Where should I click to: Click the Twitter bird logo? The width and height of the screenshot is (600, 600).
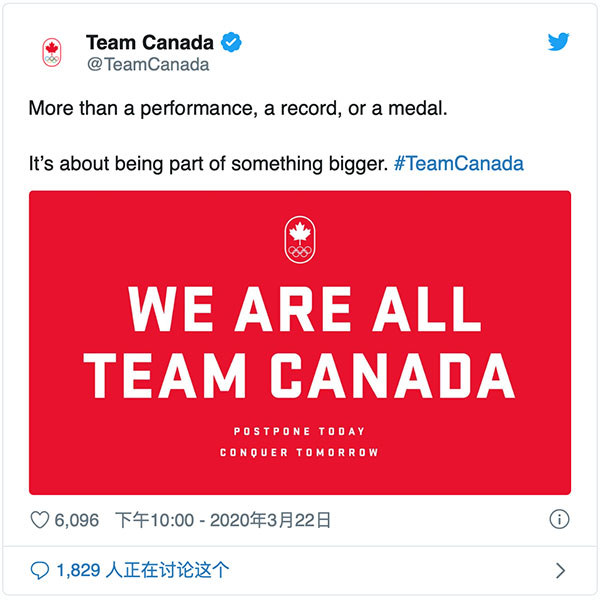pos(558,42)
